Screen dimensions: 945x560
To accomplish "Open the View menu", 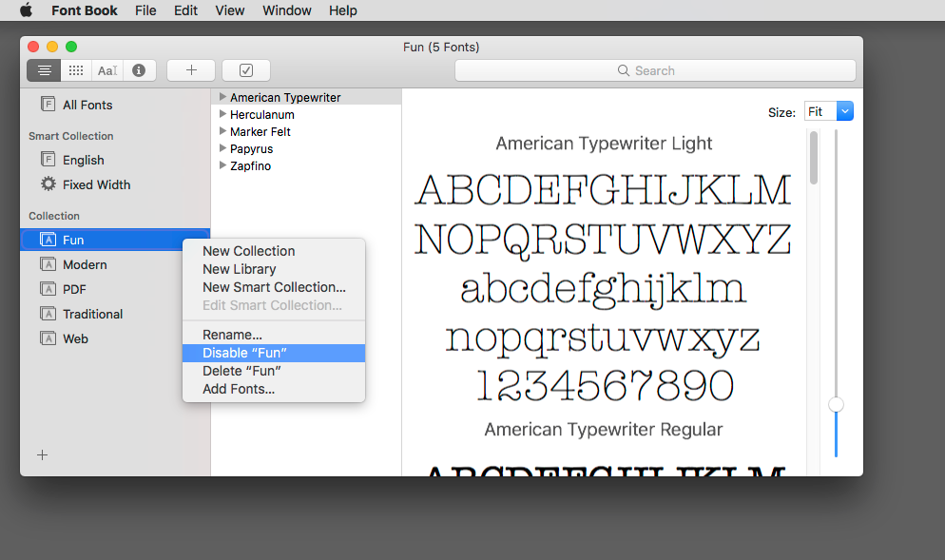I will tap(230, 10).
